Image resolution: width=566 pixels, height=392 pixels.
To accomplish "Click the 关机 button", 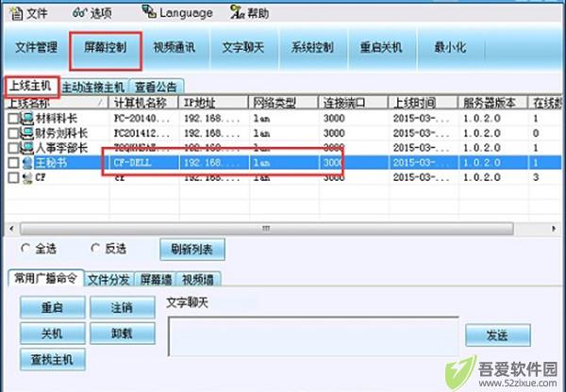I will pos(52,334).
